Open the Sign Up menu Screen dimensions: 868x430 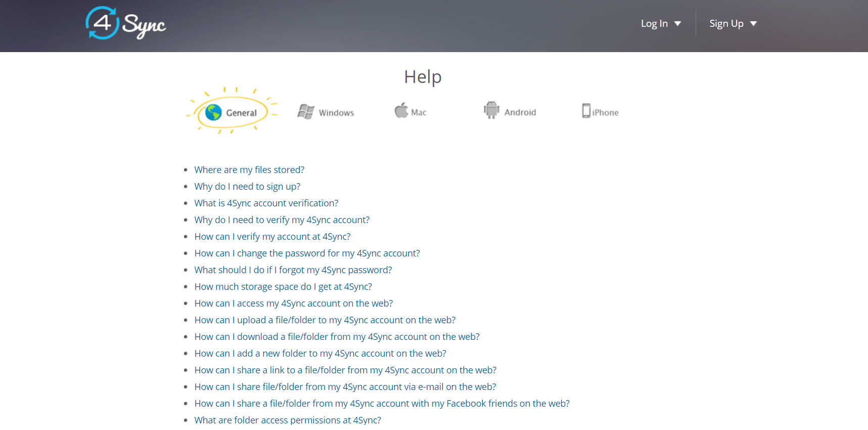(x=733, y=24)
